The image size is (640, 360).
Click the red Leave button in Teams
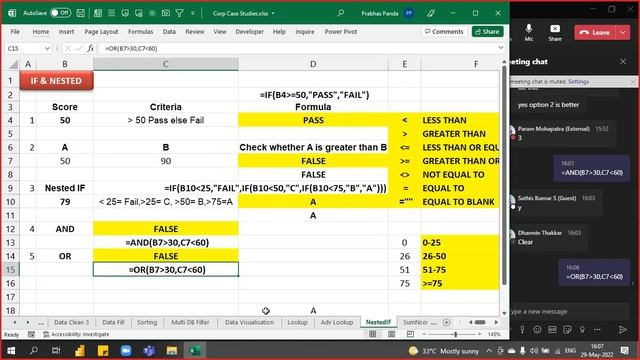595,32
